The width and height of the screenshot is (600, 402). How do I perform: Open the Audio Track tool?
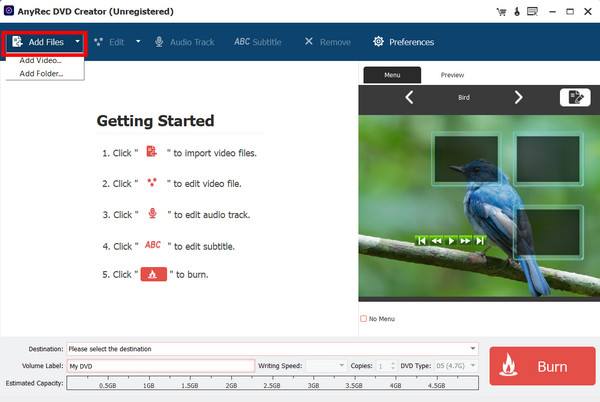click(x=184, y=42)
